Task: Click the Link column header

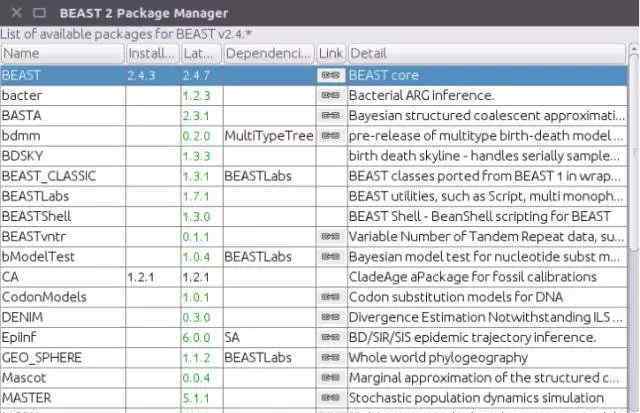Action: click(331, 53)
